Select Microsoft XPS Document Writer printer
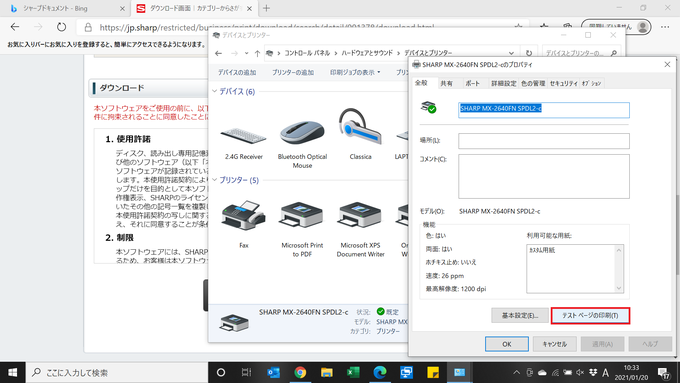Screen dimensions: 680x383 point(360,229)
